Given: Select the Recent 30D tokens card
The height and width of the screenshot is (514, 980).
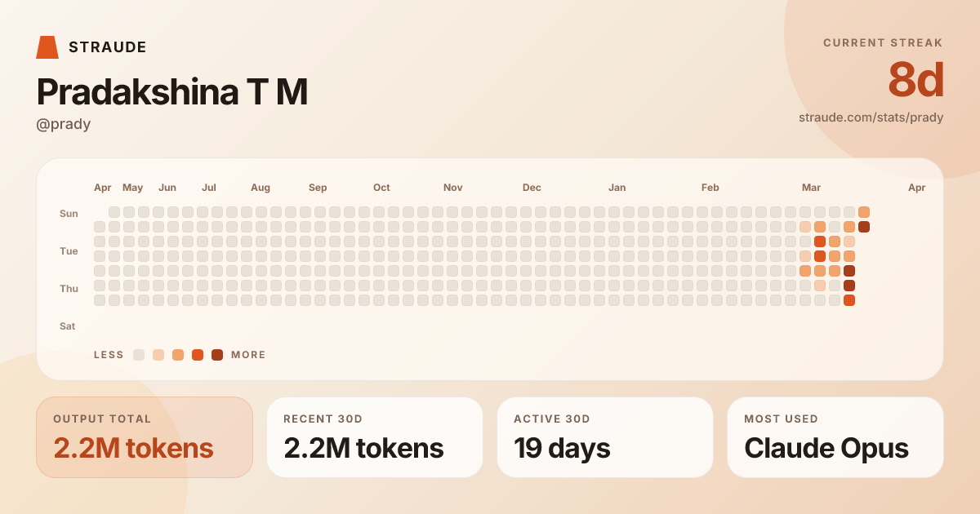Looking at the screenshot, I should pos(375,437).
